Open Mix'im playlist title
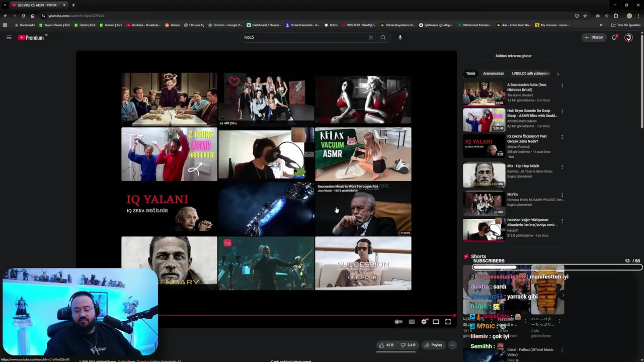Viewport: 644px width, 362px height. (512, 195)
